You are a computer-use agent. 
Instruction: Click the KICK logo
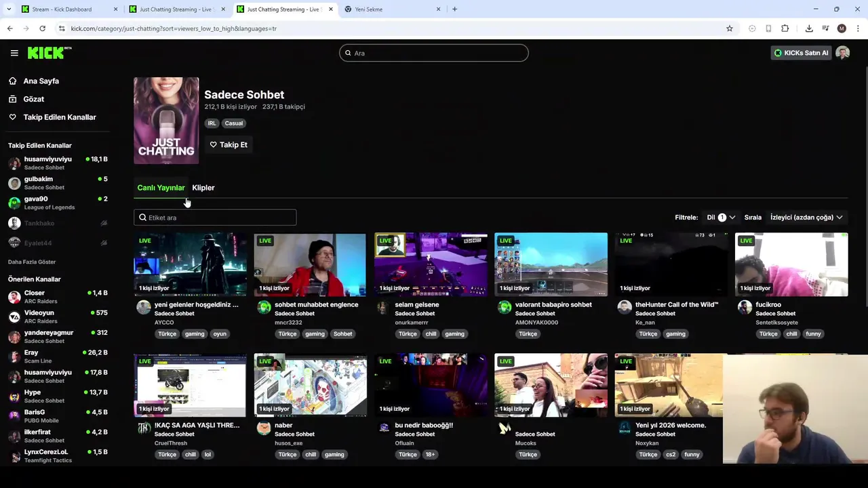tap(49, 53)
